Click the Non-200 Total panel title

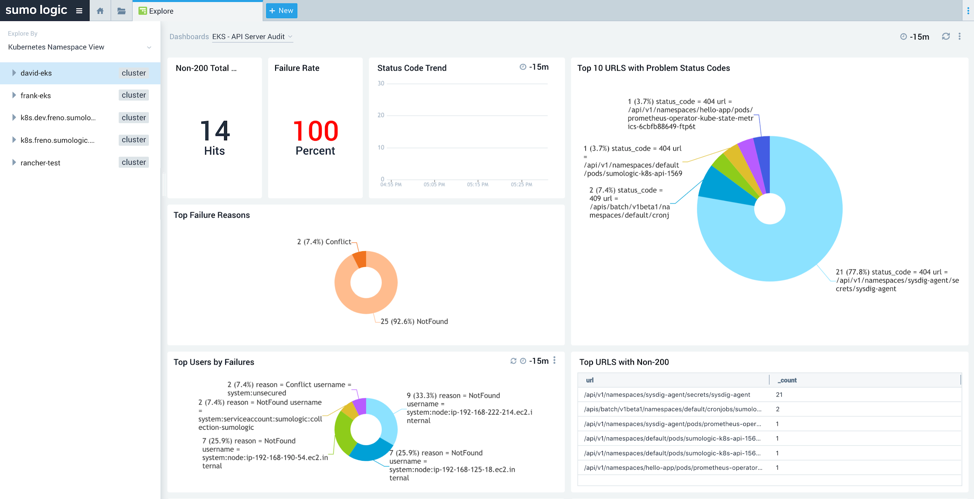207,68
